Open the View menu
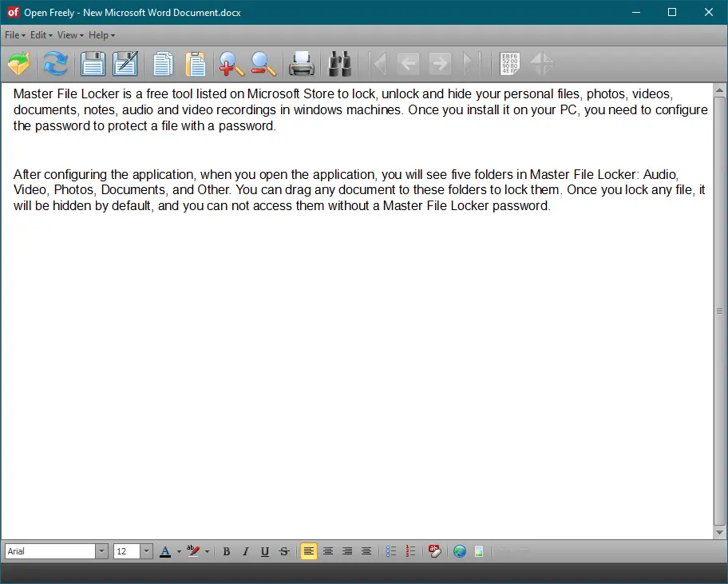Image resolution: width=728 pixels, height=584 pixels. (x=70, y=35)
